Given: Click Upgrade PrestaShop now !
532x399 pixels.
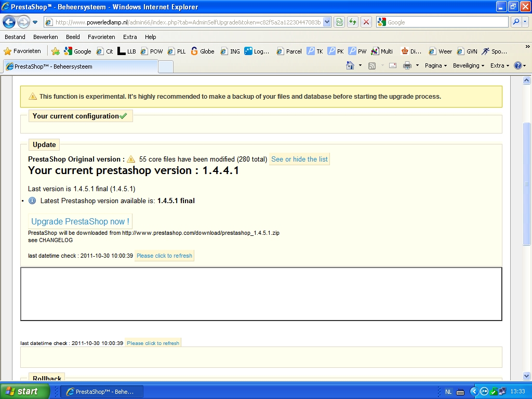Looking at the screenshot, I should pos(80,221).
